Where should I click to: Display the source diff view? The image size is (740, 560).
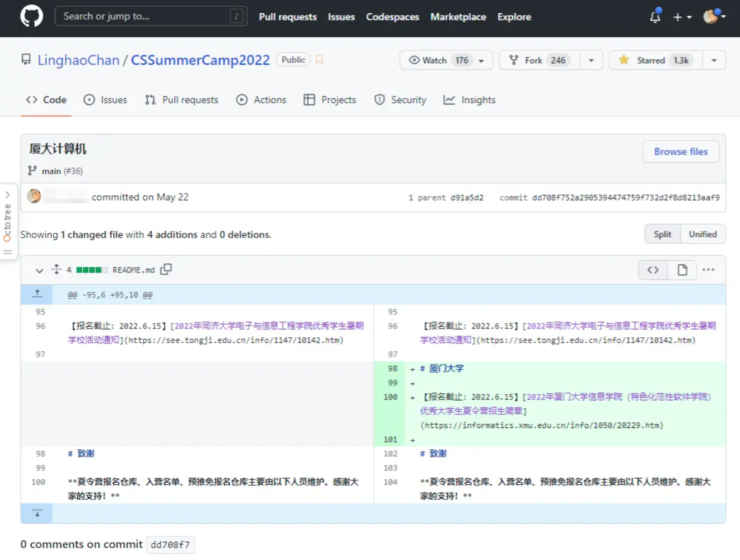(653, 270)
